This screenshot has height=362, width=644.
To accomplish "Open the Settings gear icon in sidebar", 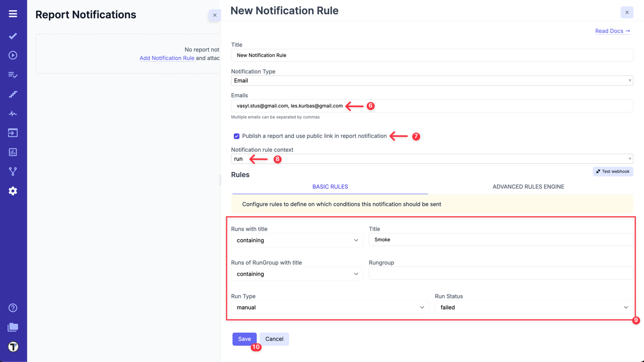I will click(13, 191).
